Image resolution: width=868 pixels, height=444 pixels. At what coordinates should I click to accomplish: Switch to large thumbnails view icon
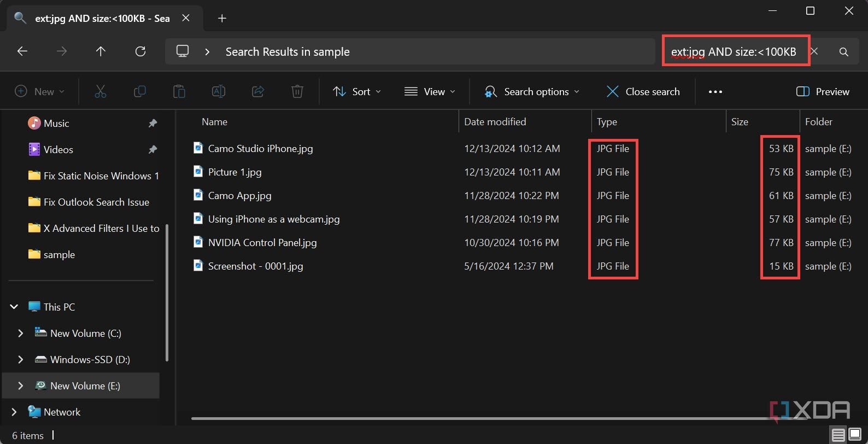pyautogui.click(x=855, y=435)
